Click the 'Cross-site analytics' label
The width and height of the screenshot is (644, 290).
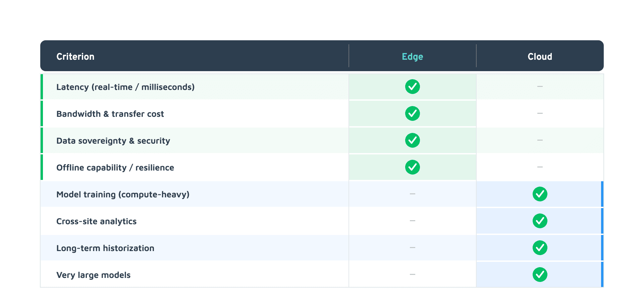pyautogui.click(x=96, y=222)
